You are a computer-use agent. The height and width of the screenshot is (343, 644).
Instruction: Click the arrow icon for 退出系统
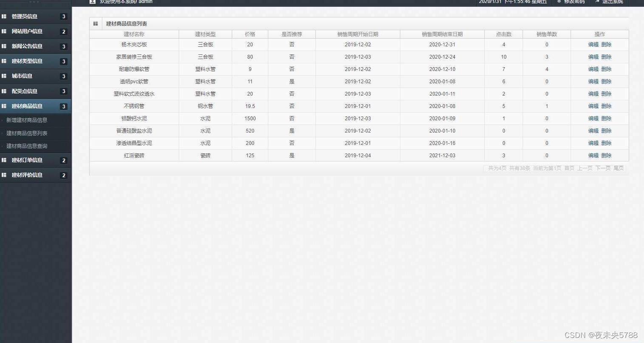pos(597,2)
